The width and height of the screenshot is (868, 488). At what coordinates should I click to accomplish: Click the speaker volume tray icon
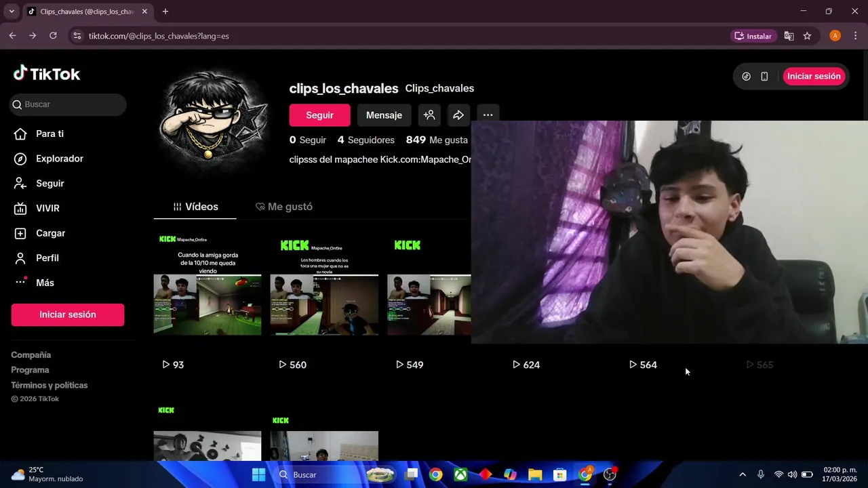792,474
